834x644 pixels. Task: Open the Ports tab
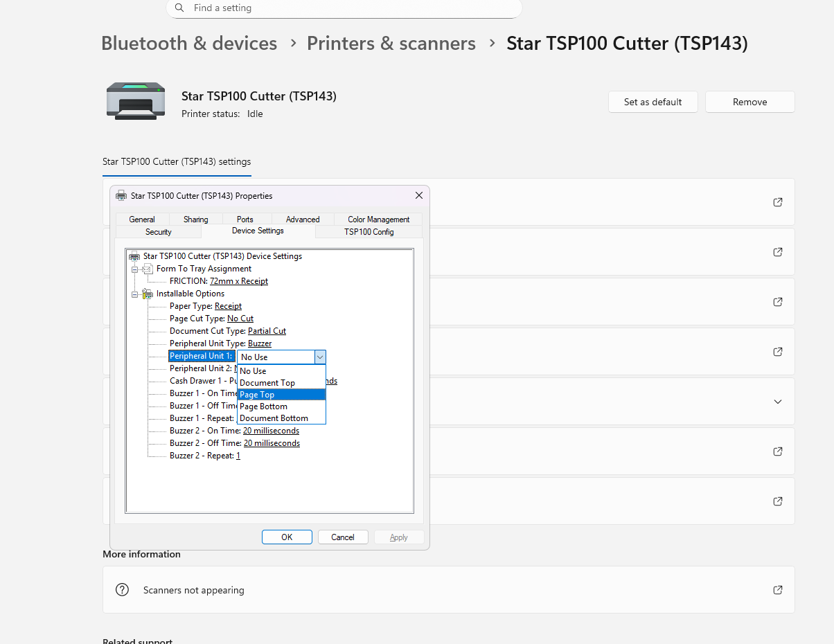pos(245,220)
